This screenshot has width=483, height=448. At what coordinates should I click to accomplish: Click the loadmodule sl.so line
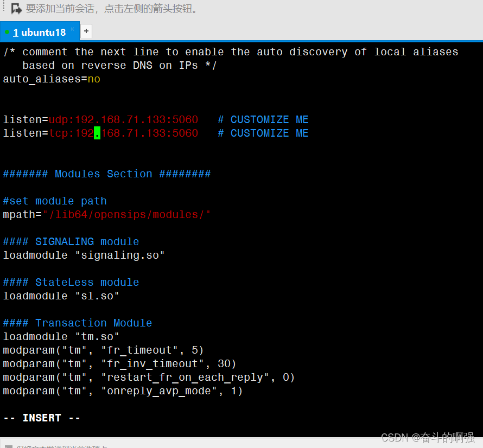[65, 296]
